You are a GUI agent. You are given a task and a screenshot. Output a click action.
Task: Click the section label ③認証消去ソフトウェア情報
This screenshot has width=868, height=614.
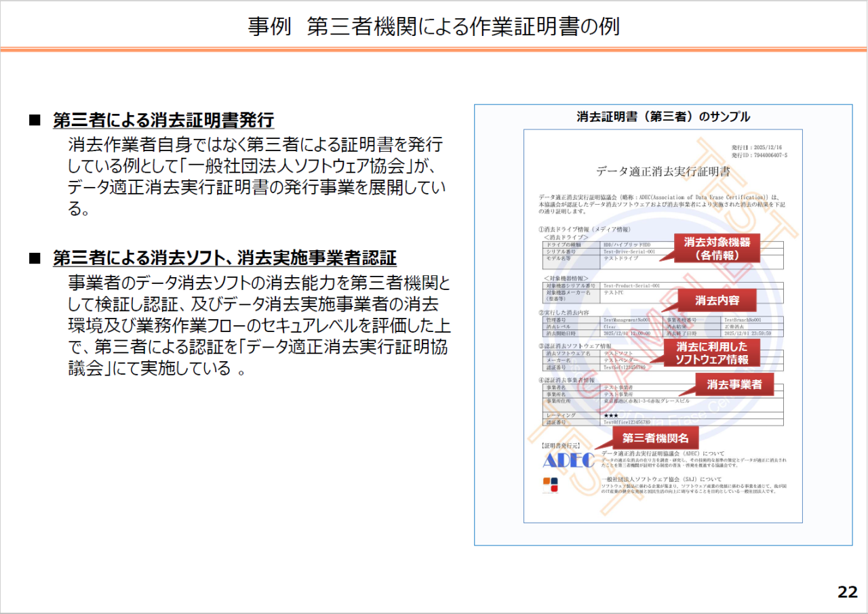tap(574, 346)
